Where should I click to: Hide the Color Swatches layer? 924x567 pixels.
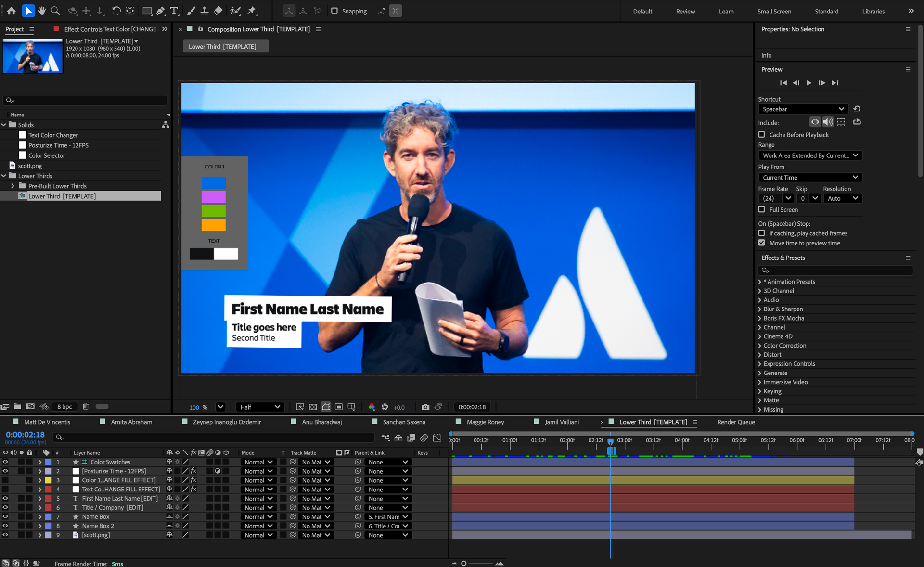point(5,462)
